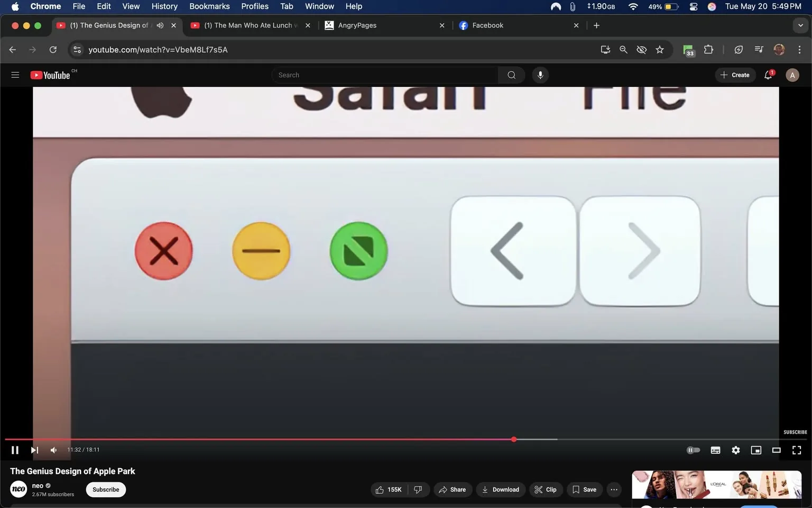Bookmark the page with the star icon
The height and width of the screenshot is (508, 812).
659,49
